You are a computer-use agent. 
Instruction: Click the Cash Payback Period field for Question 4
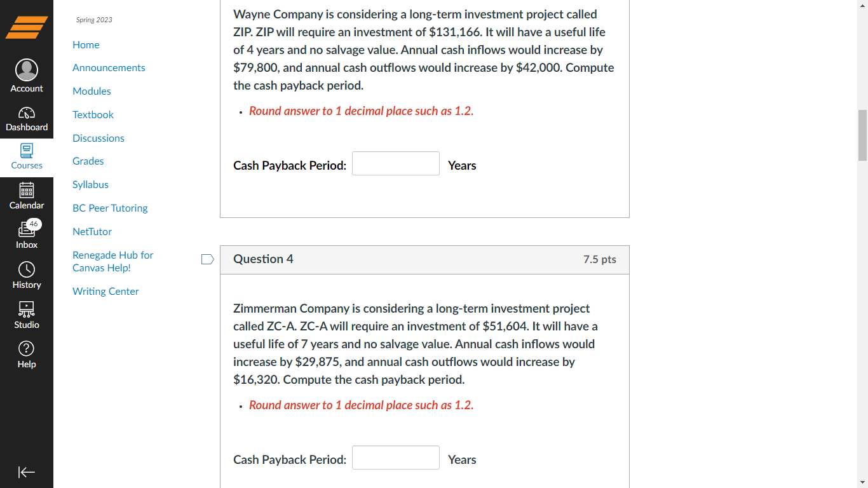click(x=395, y=457)
